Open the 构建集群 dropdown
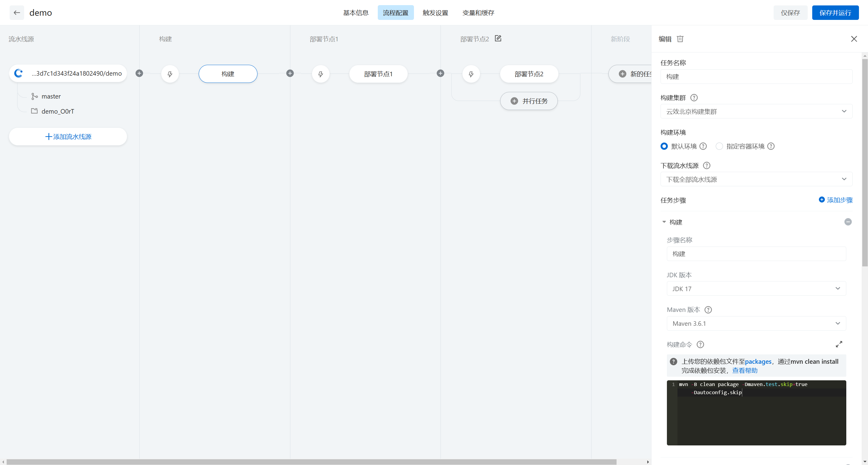This screenshot has width=868, height=465. 756,112
